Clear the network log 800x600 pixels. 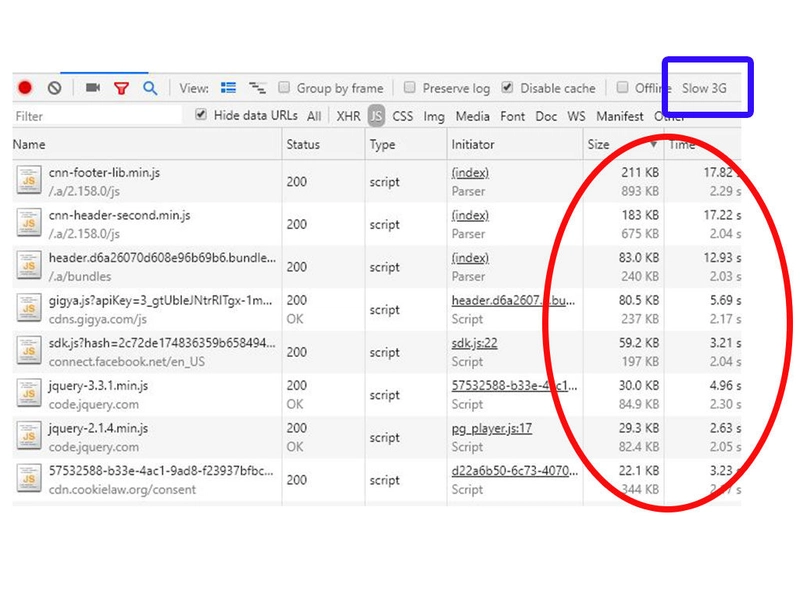(x=55, y=88)
